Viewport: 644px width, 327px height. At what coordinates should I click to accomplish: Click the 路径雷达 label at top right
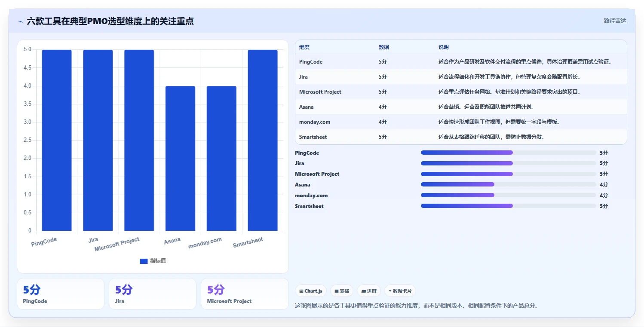pyautogui.click(x=615, y=21)
